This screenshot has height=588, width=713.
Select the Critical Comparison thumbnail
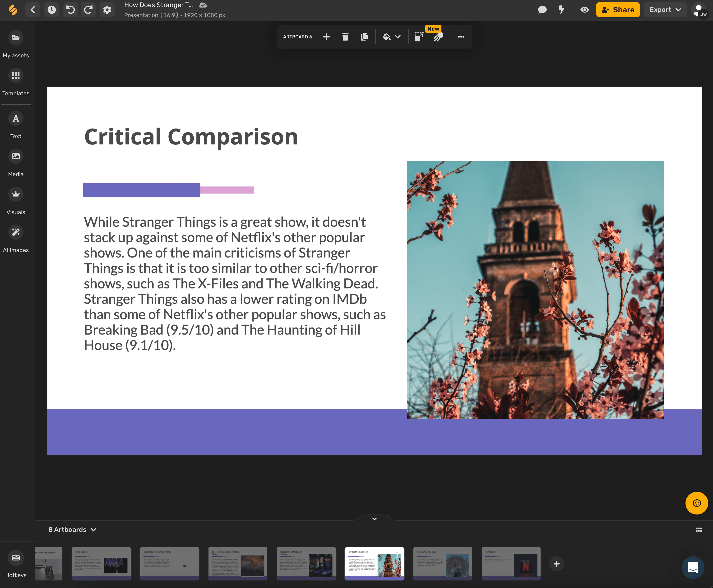[375, 564]
